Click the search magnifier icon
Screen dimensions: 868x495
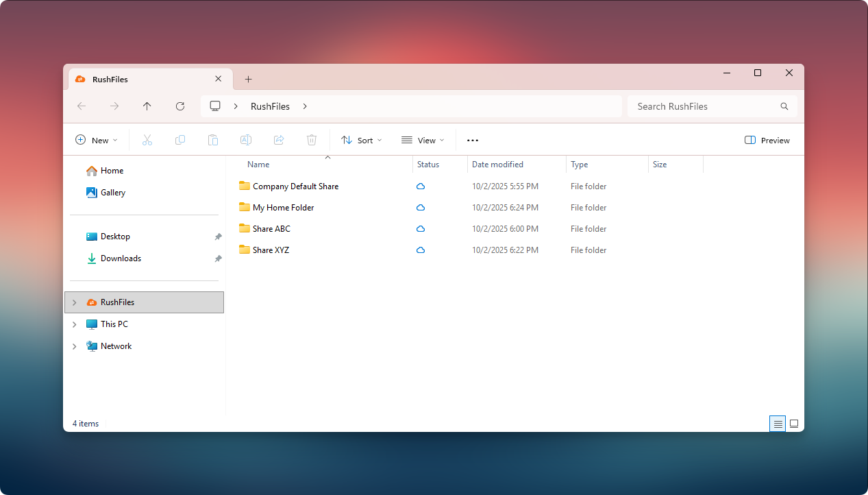click(x=784, y=106)
